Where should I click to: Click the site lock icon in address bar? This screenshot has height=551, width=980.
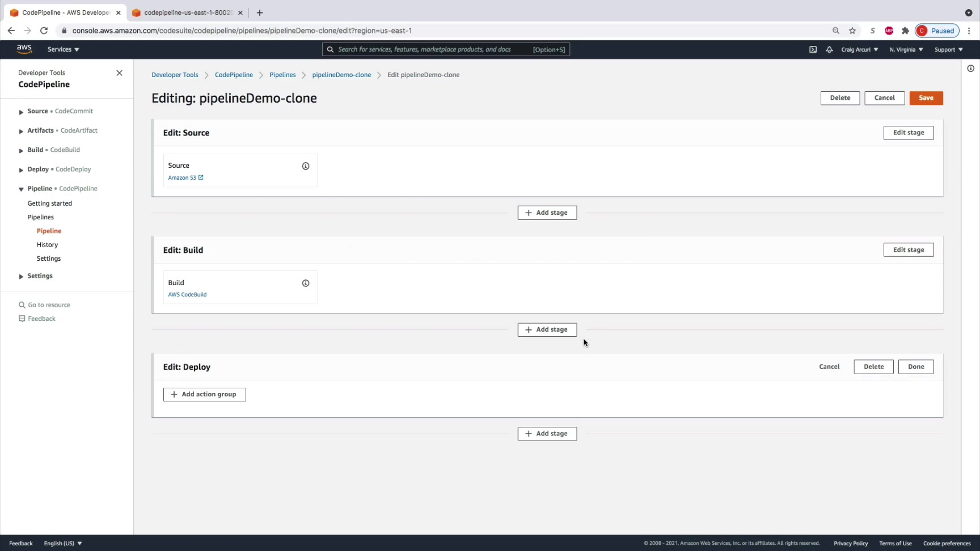tap(64, 31)
